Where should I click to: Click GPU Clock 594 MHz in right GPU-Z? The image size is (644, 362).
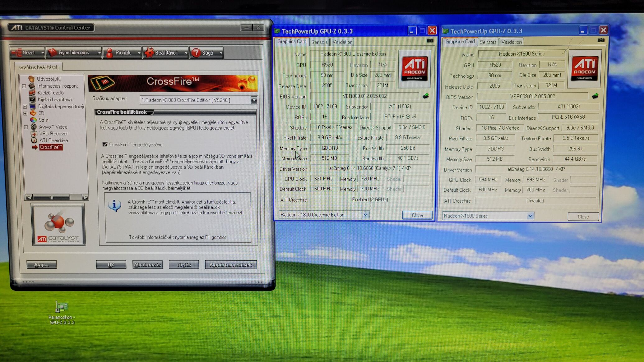click(488, 180)
